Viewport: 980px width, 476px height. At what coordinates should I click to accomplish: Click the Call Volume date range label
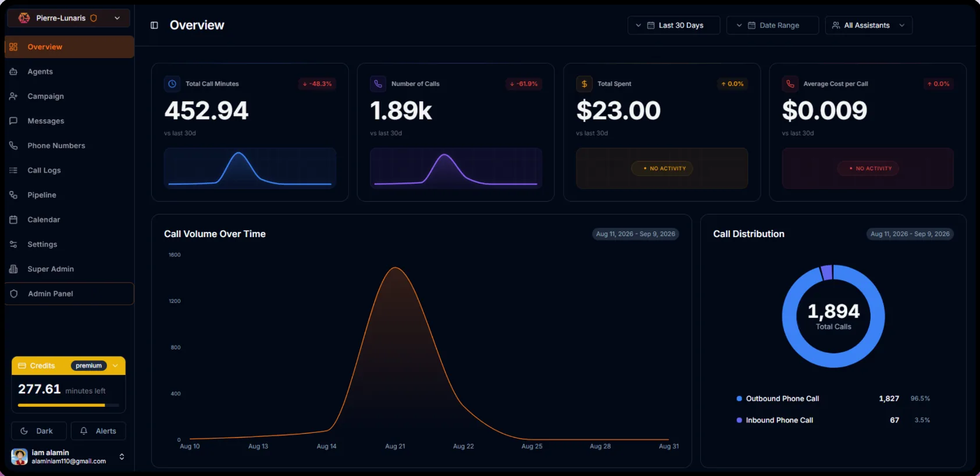coord(636,234)
